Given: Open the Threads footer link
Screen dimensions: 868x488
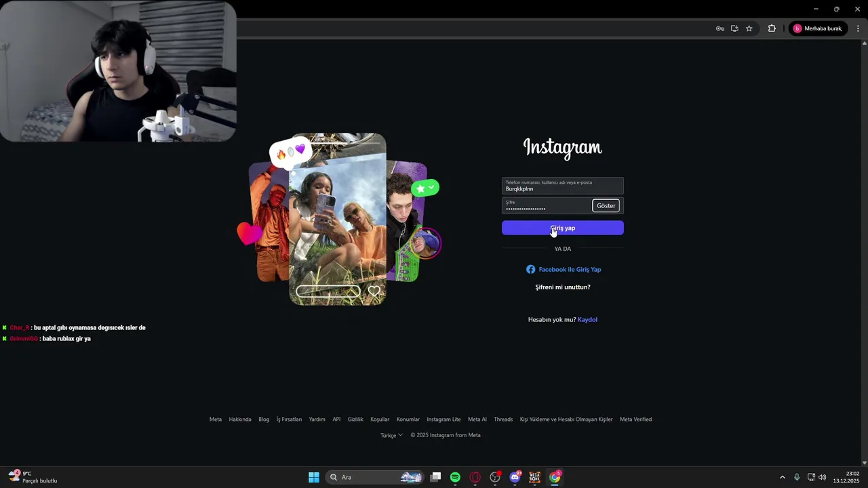Looking at the screenshot, I should tap(503, 419).
